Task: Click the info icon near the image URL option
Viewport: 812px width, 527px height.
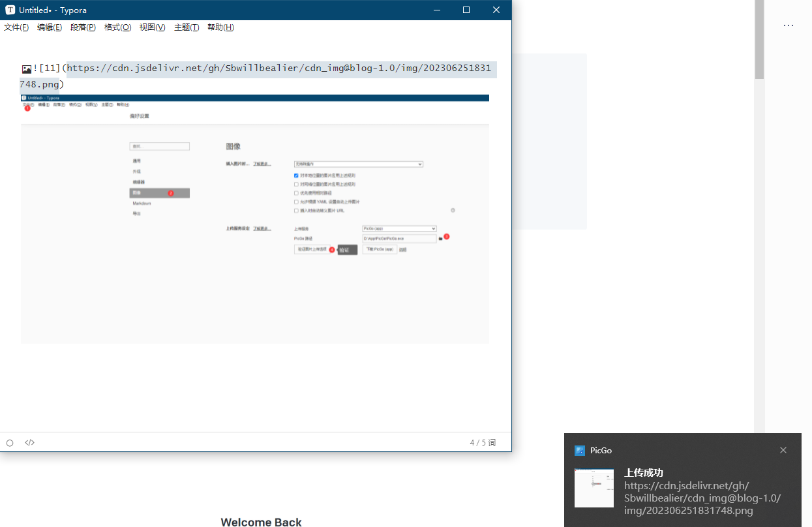Action: click(453, 211)
